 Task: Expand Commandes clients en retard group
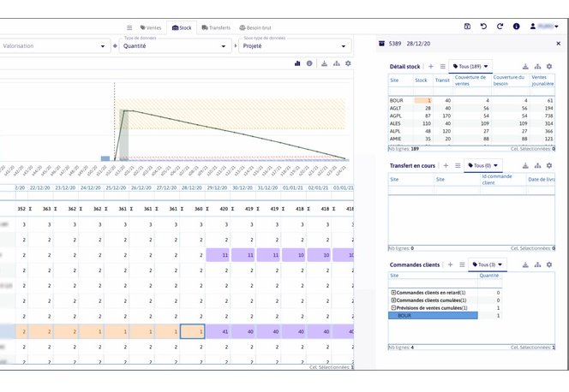tap(392, 293)
